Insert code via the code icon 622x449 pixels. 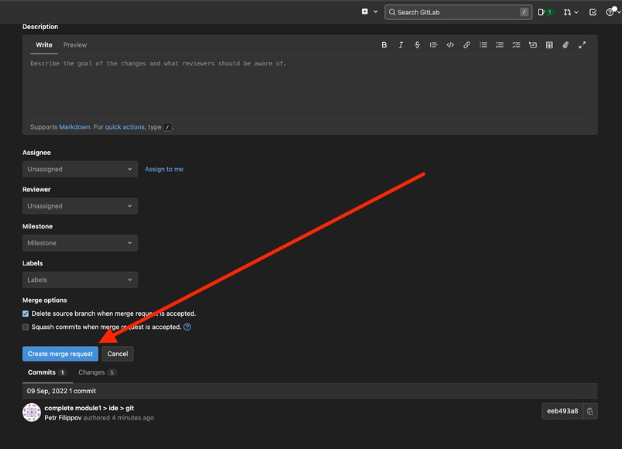[450, 45]
